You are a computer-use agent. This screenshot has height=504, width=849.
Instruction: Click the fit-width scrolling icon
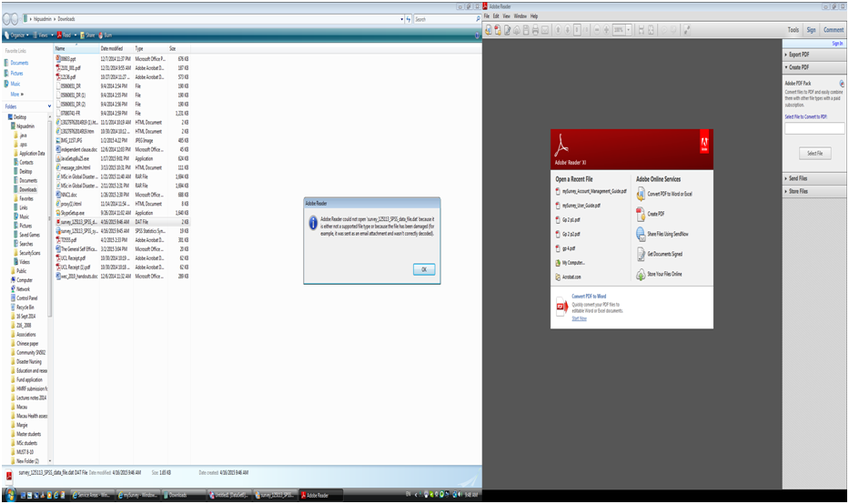pos(642,30)
